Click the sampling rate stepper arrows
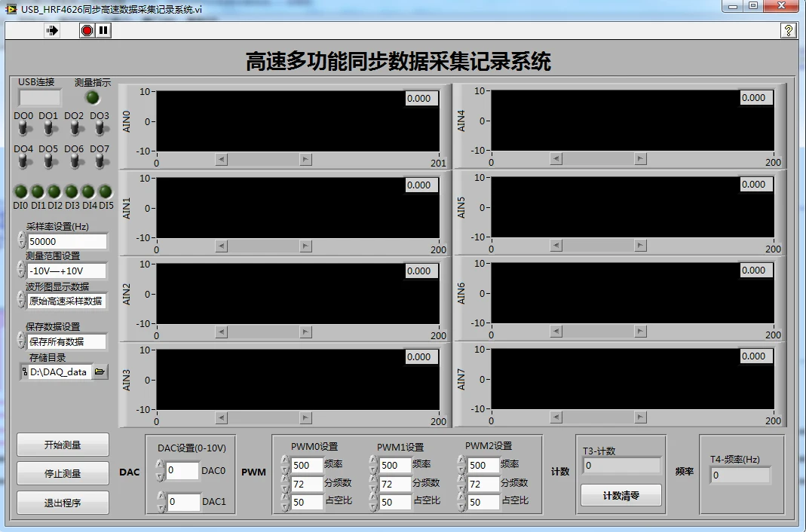 22,240
